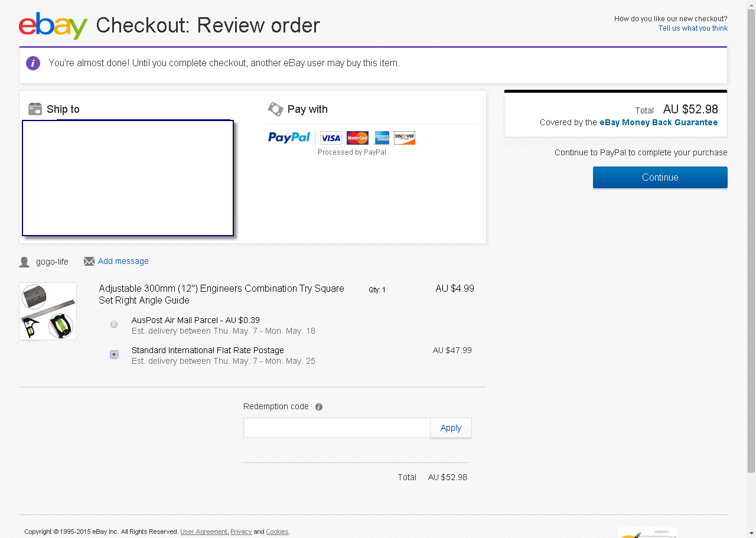756x538 pixels.
Task: Select Standard International Flat Rate Postage option
Action: click(114, 354)
